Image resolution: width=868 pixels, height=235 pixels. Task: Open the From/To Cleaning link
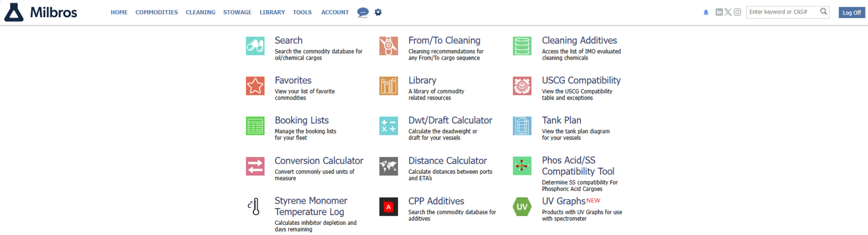coord(444,40)
